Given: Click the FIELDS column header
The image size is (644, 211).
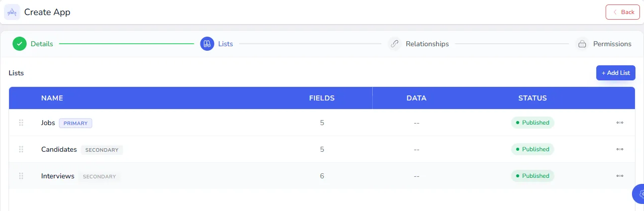Looking at the screenshot, I should 322,98.
